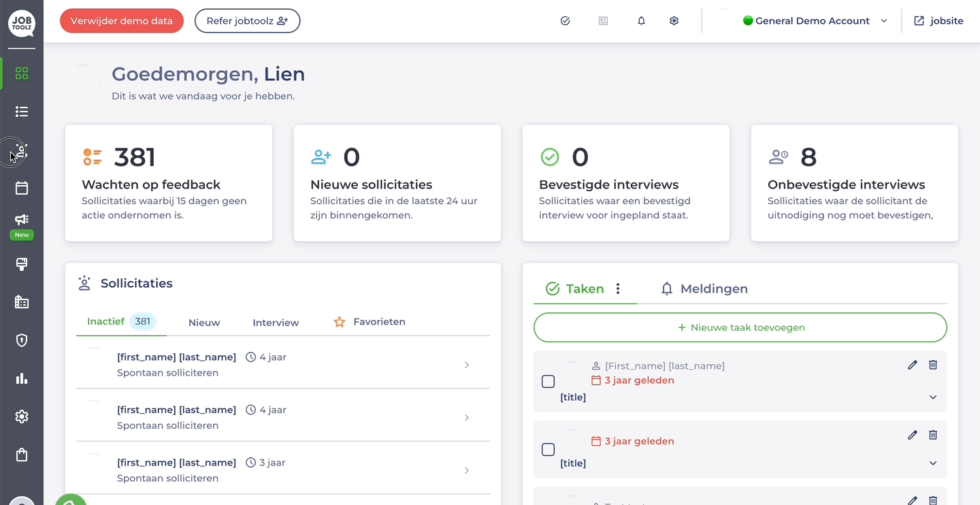Viewport: 980px width, 505px height.
Task: Open the Jobtoolz logo home
Action: coord(22,24)
